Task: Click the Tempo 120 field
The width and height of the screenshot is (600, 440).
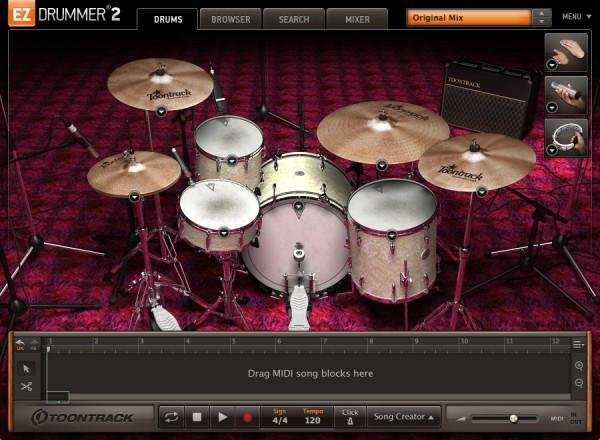Action: pos(312,420)
